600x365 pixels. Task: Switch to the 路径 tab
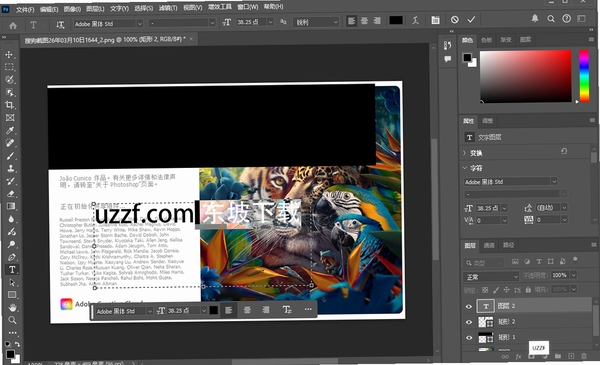click(508, 245)
